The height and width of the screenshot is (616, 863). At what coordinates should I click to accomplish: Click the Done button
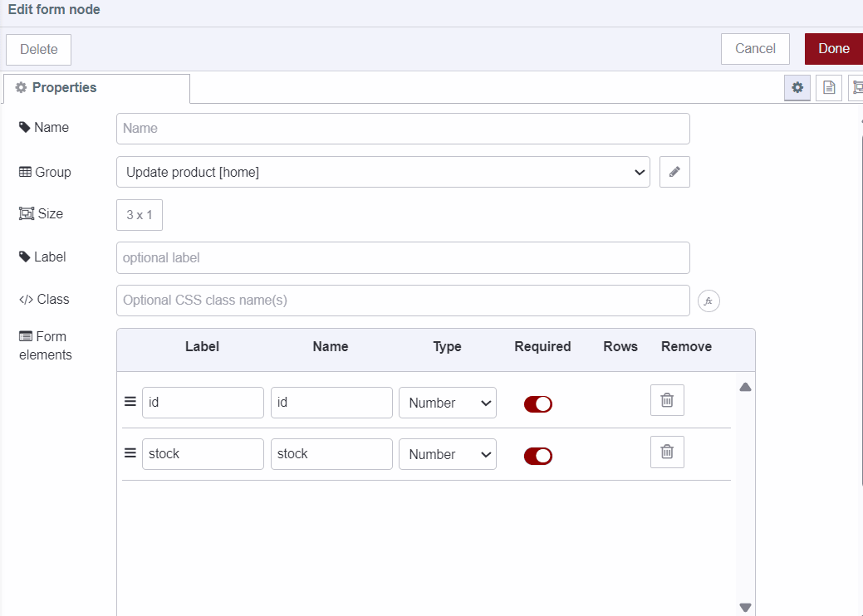(835, 49)
